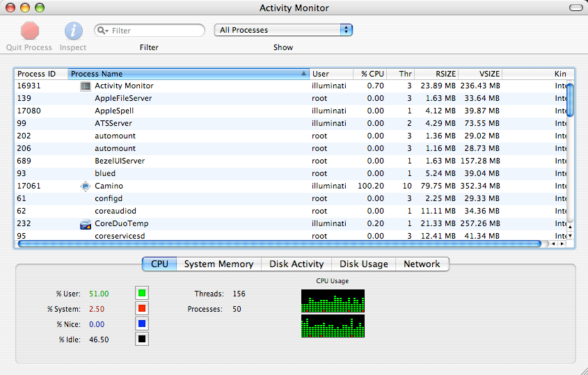Viewport: 588px width, 375px height.
Task: Select the ATSServer process row
Action: pos(291,123)
